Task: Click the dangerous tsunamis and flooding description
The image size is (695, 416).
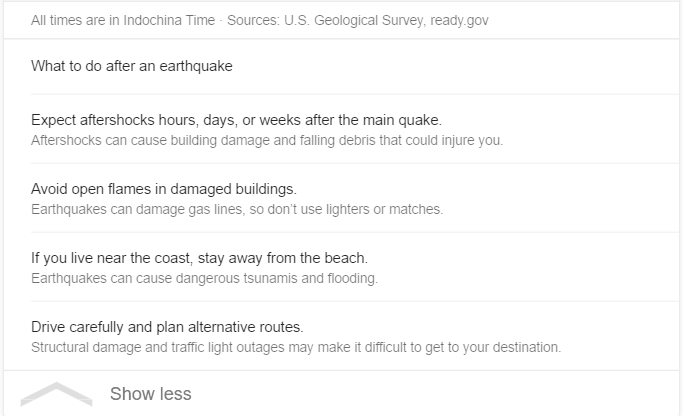Action: click(x=204, y=278)
